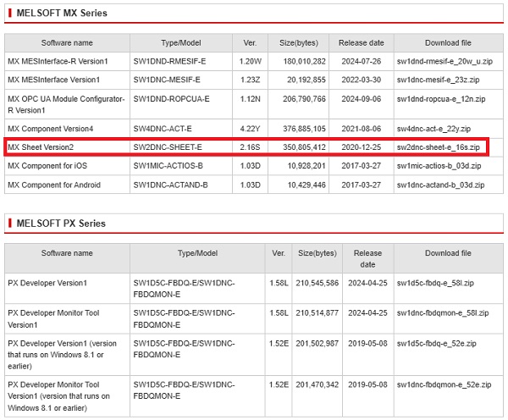Viewport: 508px width, 420px height.
Task: Click MX table Download file column header
Action: 448,43
